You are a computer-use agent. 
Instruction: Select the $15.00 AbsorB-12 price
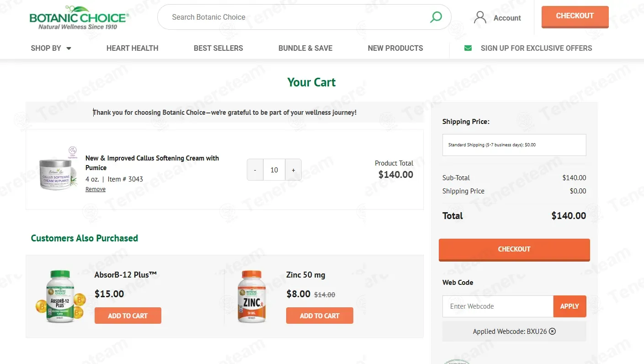coord(109,294)
